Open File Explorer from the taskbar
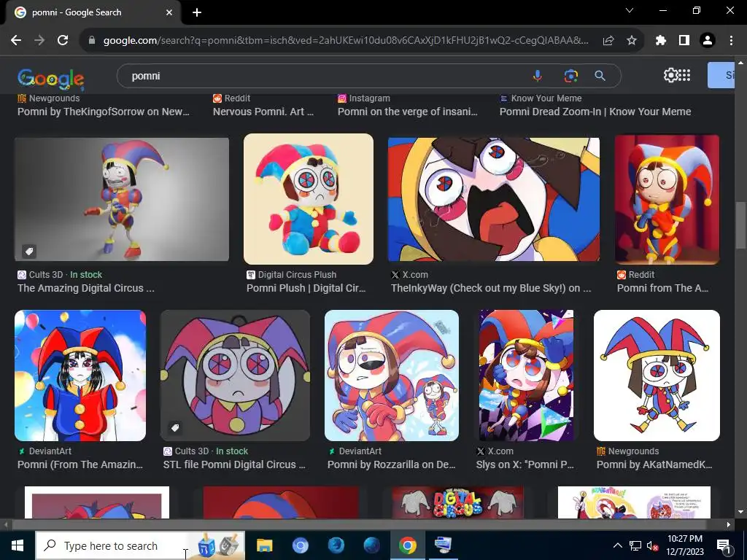Screen dimensions: 747x560 (264, 545)
